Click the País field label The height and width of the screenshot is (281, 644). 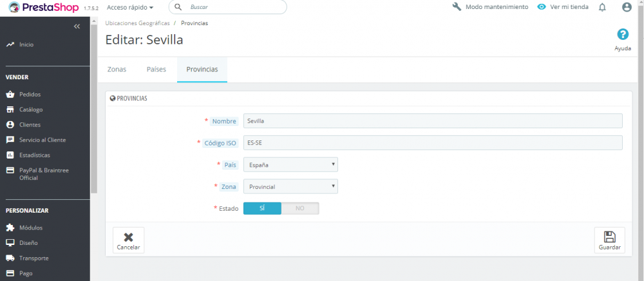pyautogui.click(x=231, y=165)
